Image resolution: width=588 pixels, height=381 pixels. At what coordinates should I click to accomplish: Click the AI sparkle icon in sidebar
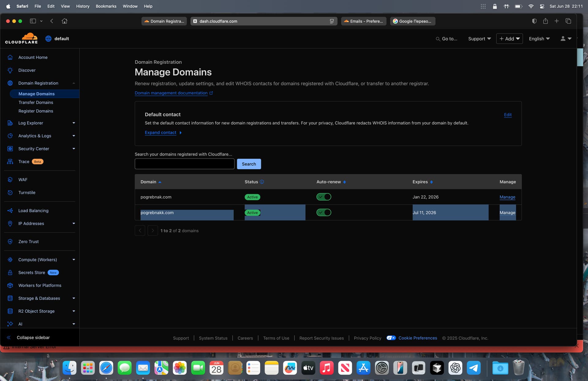10,324
